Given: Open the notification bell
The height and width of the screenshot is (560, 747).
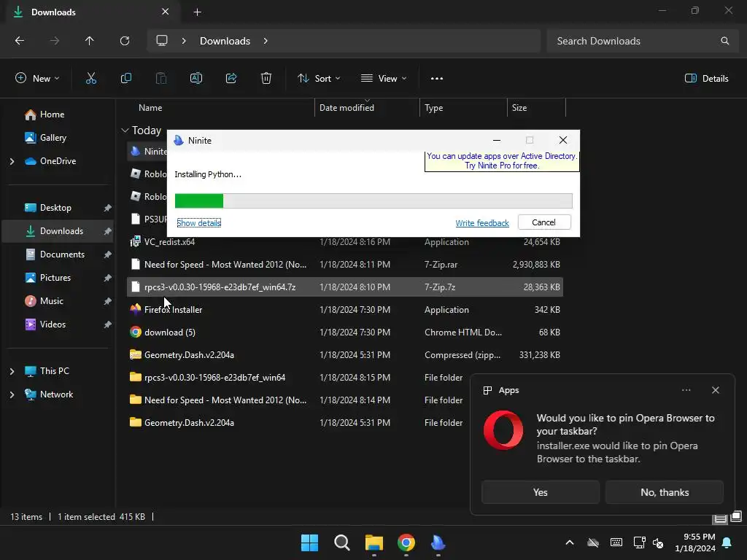Looking at the screenshot, I should (727, 542).
